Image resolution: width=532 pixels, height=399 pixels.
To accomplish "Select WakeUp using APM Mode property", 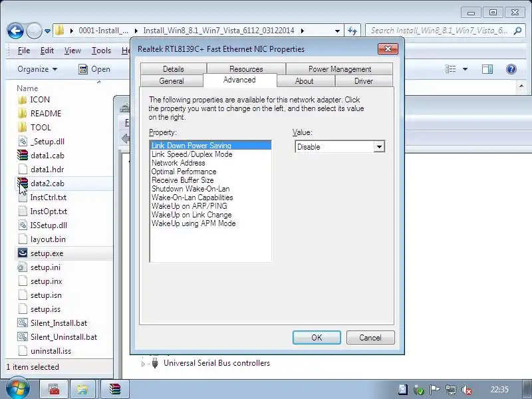I will pyautogui.click(x=194, y=223).
